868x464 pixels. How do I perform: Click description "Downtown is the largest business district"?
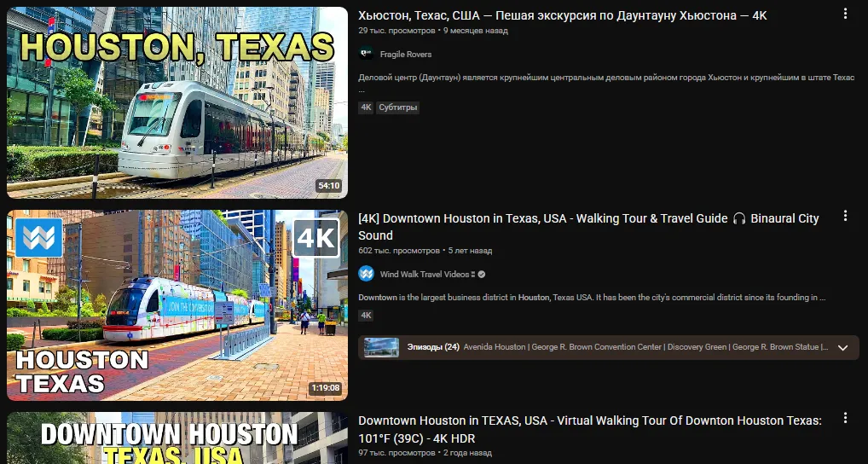592,298
